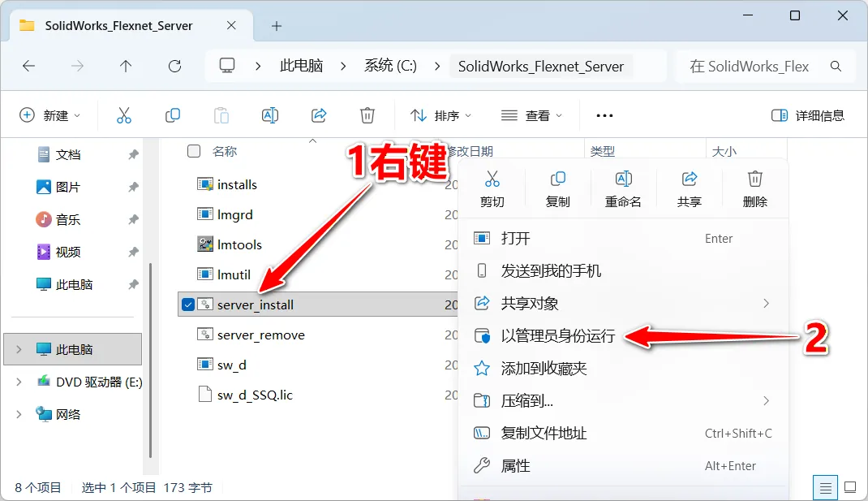Image resolution: width=868 pixels, height=501 pixels.
Task: Sort by the 类型 column header
Action: pyautogui.click(x=603, y=151)
